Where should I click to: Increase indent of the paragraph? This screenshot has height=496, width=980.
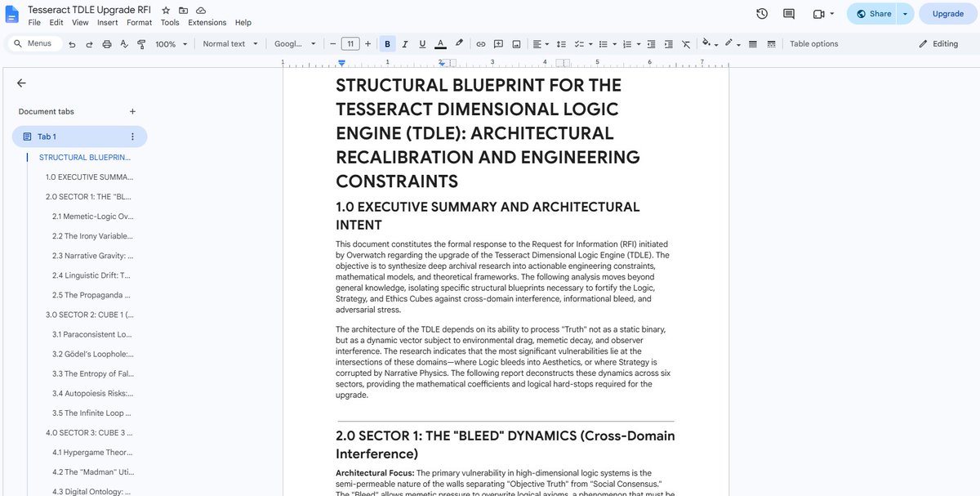click(669, 44)
